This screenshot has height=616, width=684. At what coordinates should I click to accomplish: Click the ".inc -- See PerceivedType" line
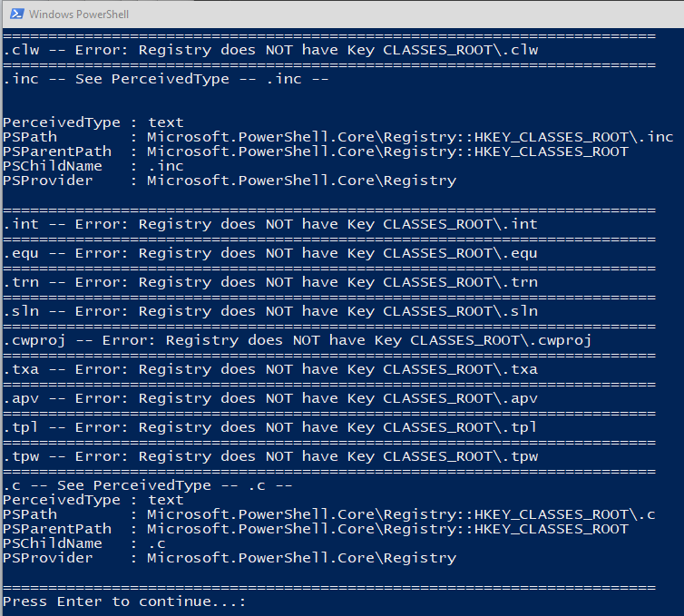tap(165, 79)
